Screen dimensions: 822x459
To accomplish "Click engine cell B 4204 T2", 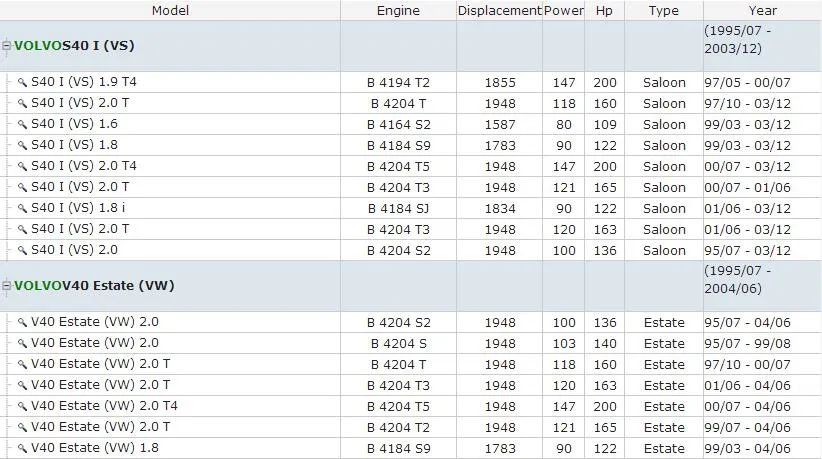I will pyautogui.click(x=398, y=428).
